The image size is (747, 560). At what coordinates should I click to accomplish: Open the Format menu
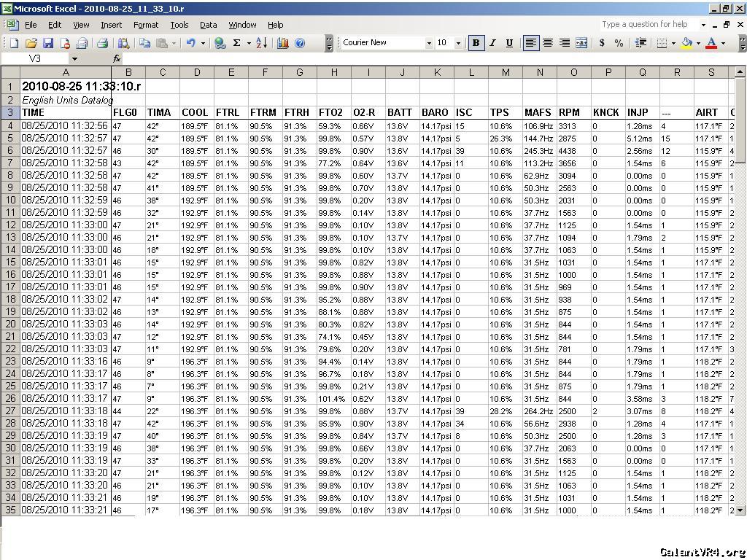click(146, 25)
